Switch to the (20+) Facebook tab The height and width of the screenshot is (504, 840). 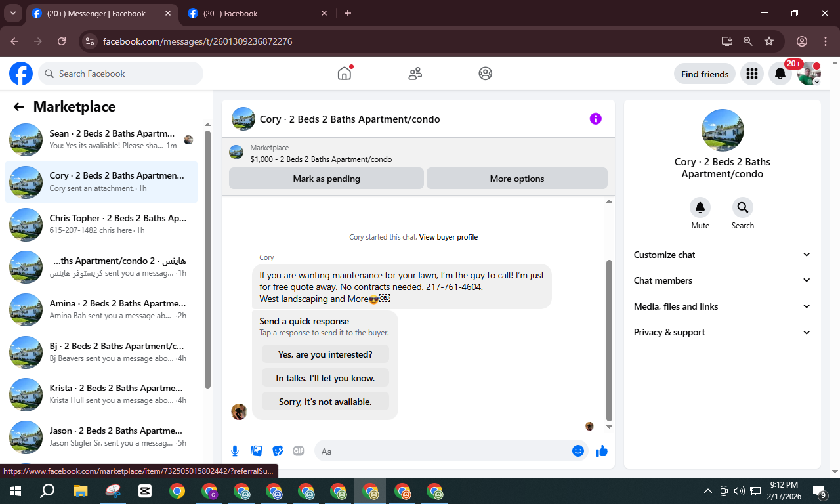[258, 13]
